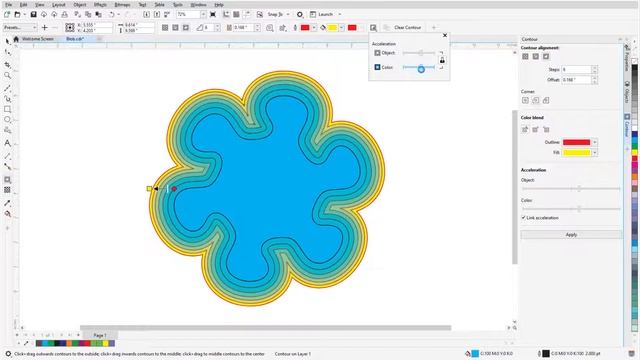Click the yellow Fill swatch in docker
Image resolution: width=640 pixels, height=360 pixels.
coord(576,153)
